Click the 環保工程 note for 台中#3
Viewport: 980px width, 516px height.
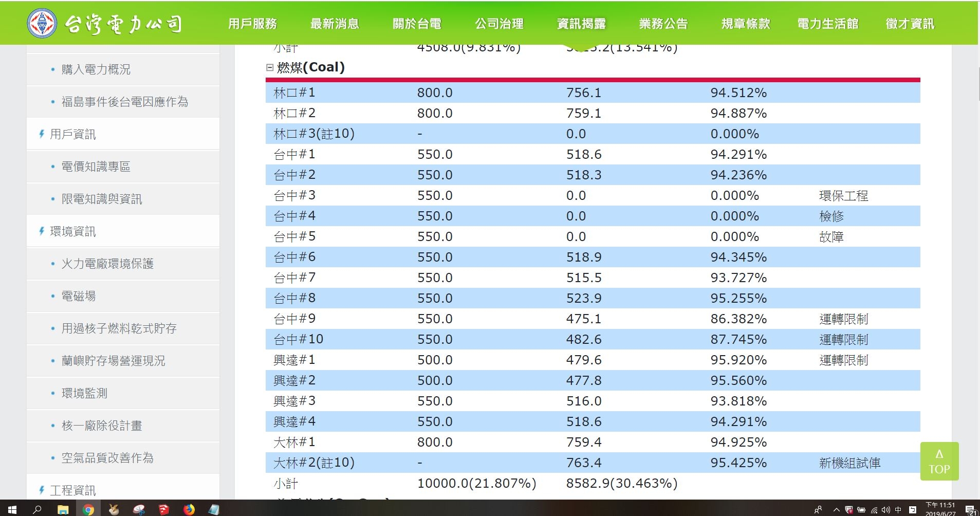pos(843,196)
